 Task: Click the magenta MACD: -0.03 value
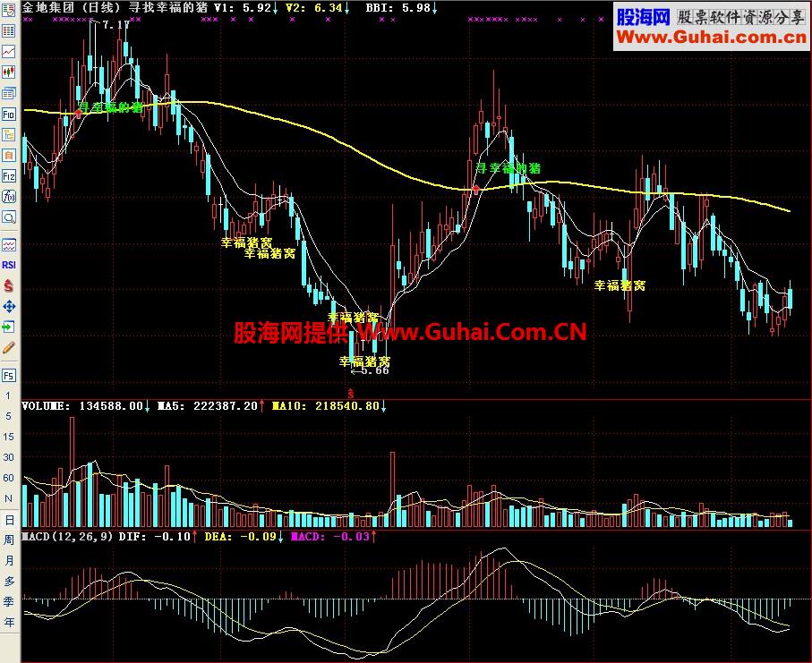334,537
